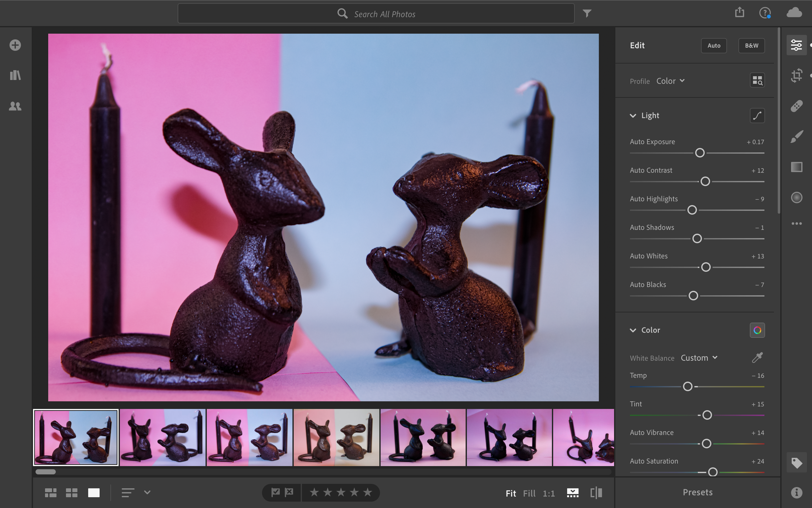This screenshot has width=812, height=508.
Task: Click the Auto Whites slider handle
Action: click(706, 267)
